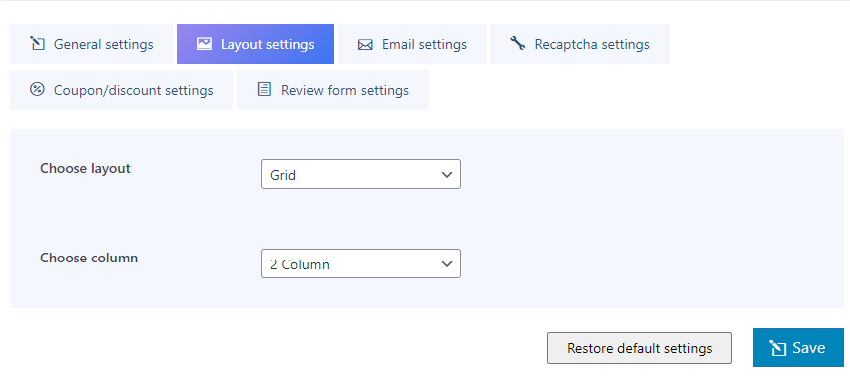Select the Review form settings tab
This screenshot has width=850, height=376.
pos(333,90)
